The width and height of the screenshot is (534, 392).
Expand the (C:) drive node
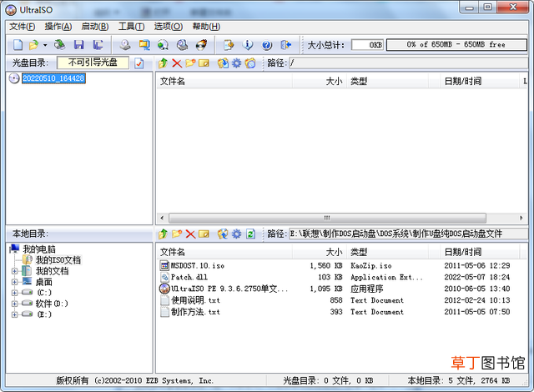coord(14,293)
